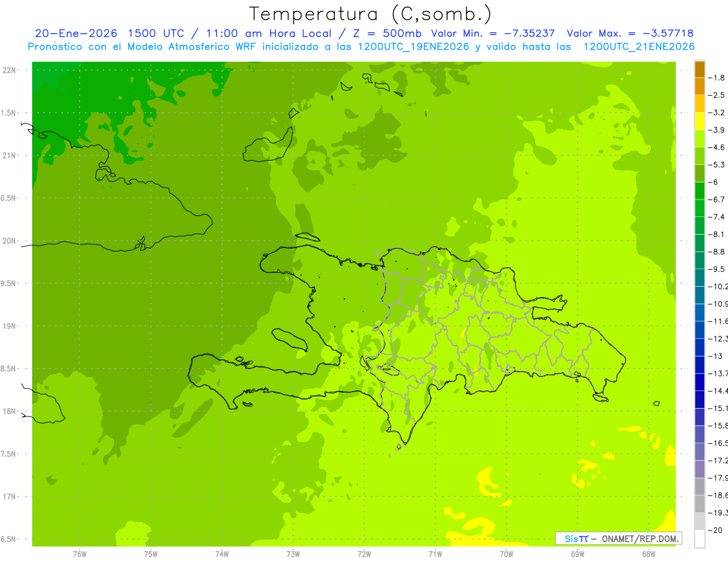This screenshot has height=562, width=728.
Task: Click the -13.7 colorbar label
Action: pos(718,373)
